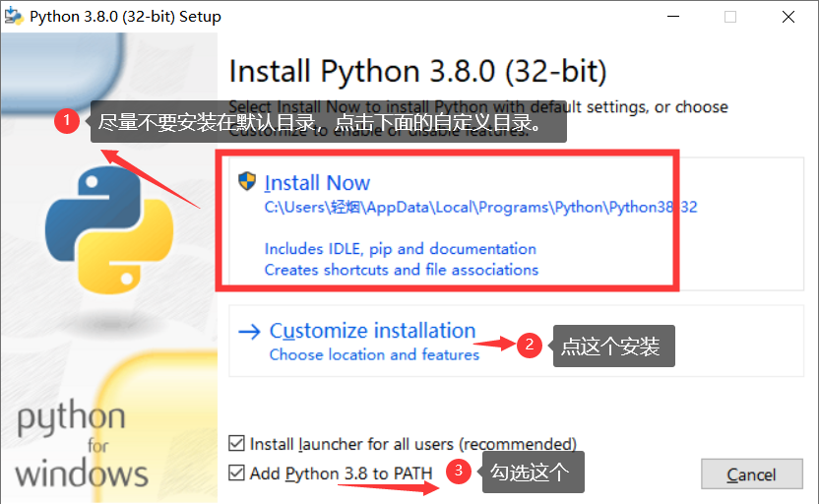Screen dimensions: 819x504
Task: Uncheck Add Python 3.8 to PATH
Action: 236,472
